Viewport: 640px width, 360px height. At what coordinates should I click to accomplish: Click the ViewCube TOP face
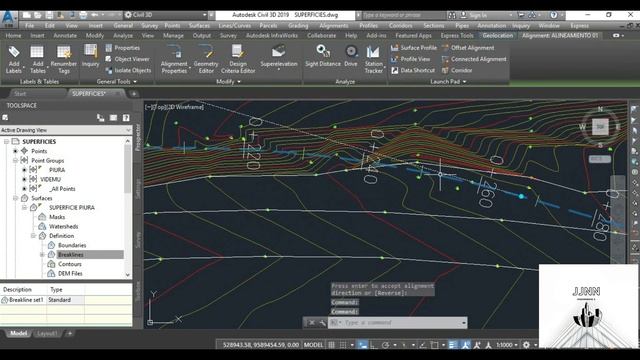600,127
